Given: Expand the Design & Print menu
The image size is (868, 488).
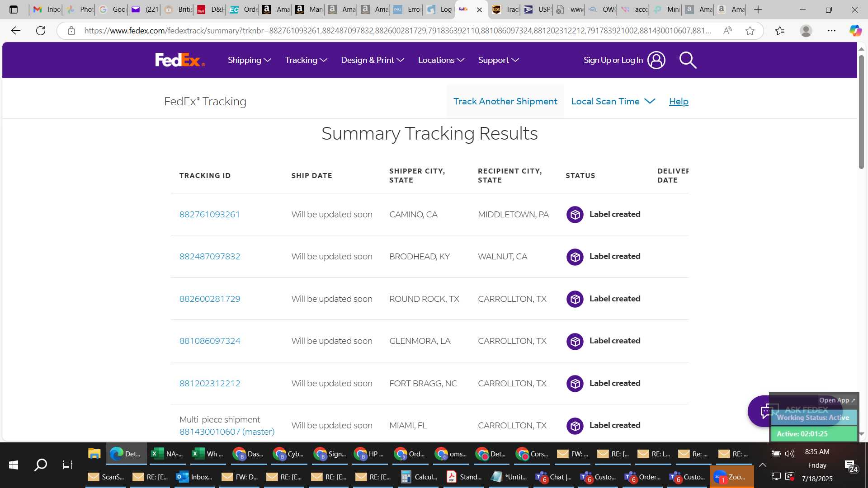Looking at the screenshot, I should pyautogui.click(x=373, y=60).
